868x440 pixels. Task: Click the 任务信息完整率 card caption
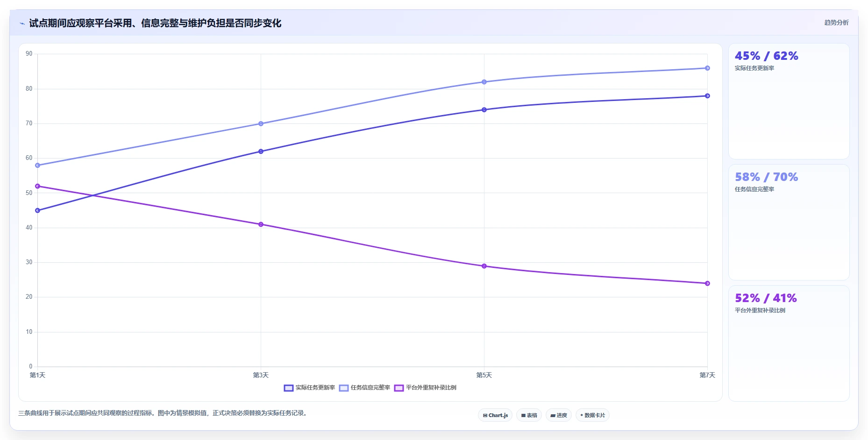[x=754, y=189]
